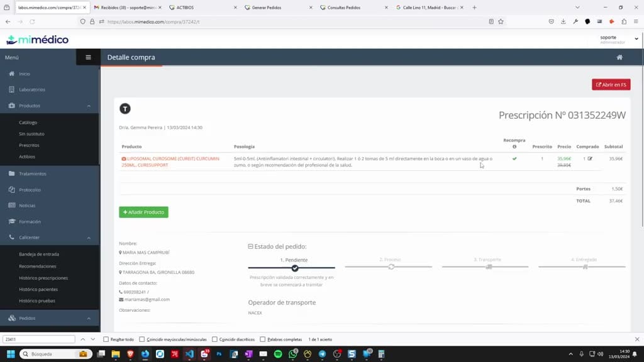Toggle the hamburger menu icon
The width and height of the screenshot is (644, 362).
click(x=88, y=57)
